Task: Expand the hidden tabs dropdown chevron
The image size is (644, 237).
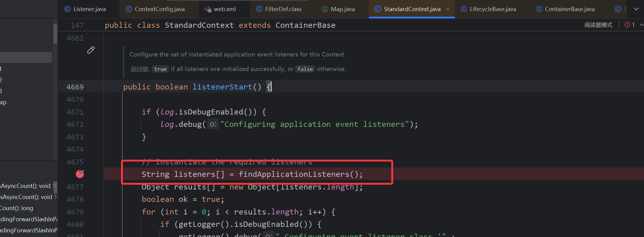Action: (x=636, y=9)
